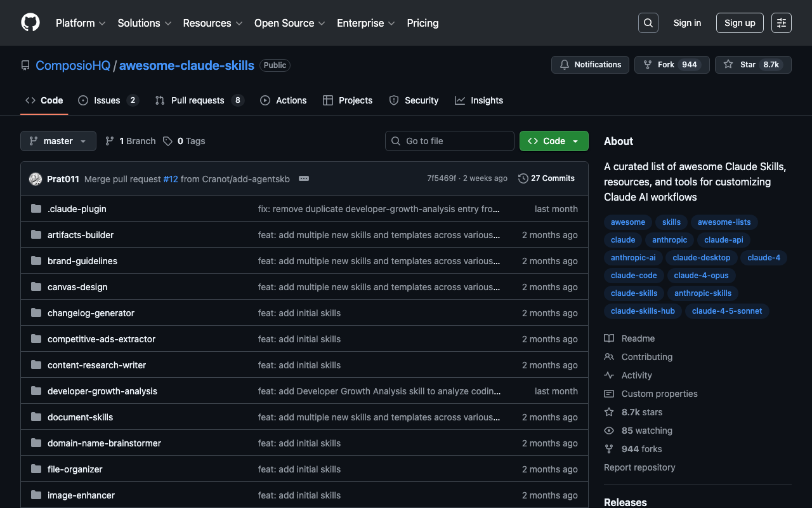The image size is (812, 508).
Task: Click the Notifications bell button
Action: tap(590, 65)
